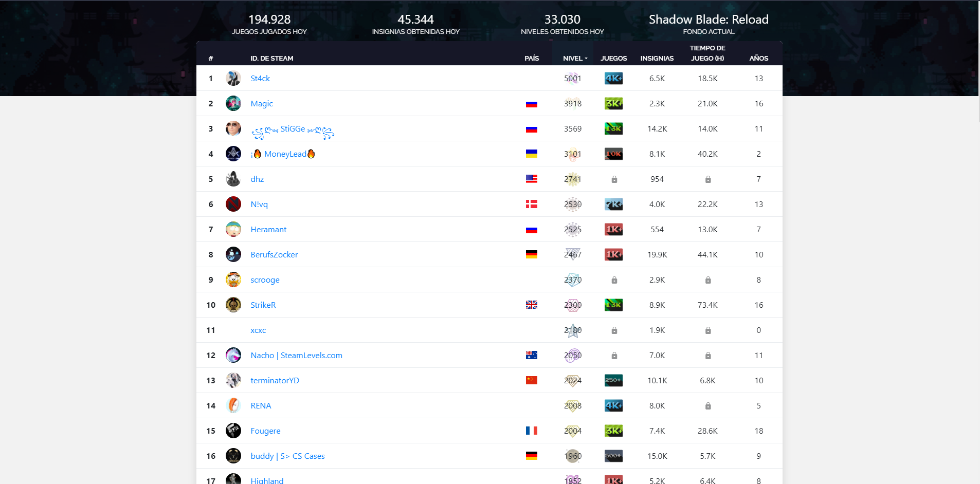Click Magic's Russian flag icon
The width and height of the screenshot is (980, 484).
(x=531, y=104)
